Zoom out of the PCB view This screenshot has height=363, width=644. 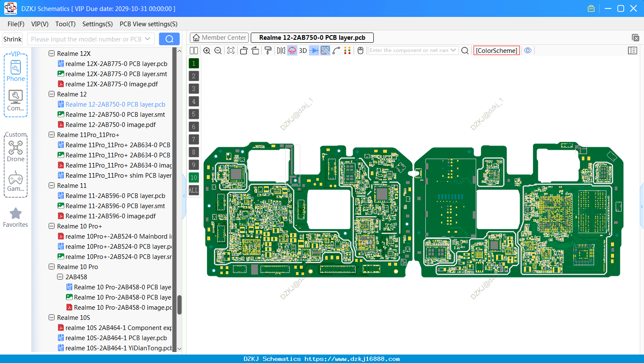click(218, 50)
